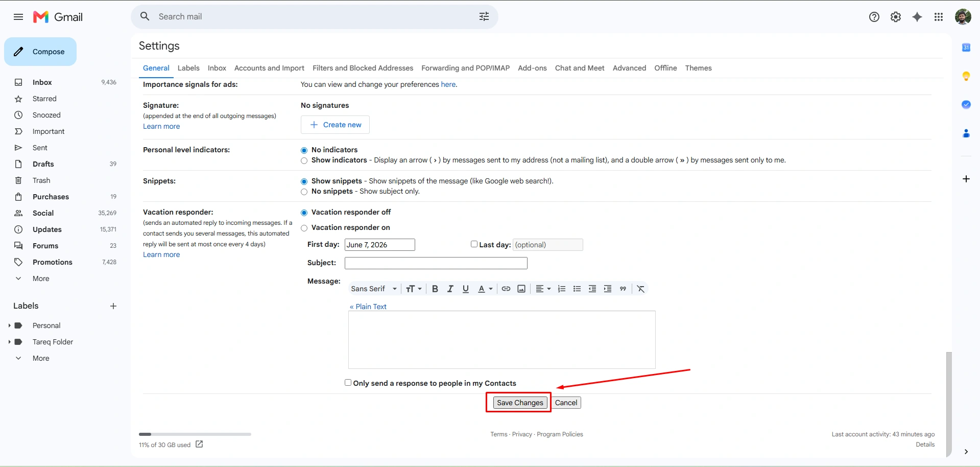This screenshot has width=980, height=467.
Task: Click the Gmail logo
Action: pos(58,17)
